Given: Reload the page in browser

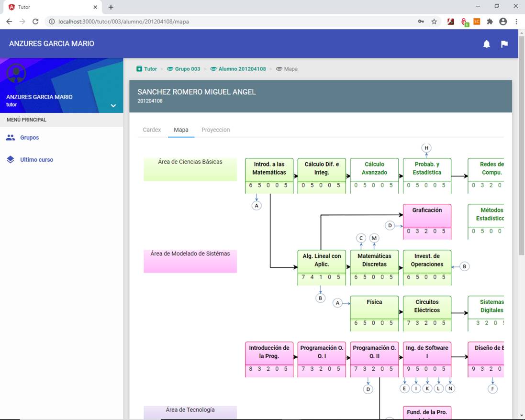Looking at the screenshot, I should [x=35, y=22].
